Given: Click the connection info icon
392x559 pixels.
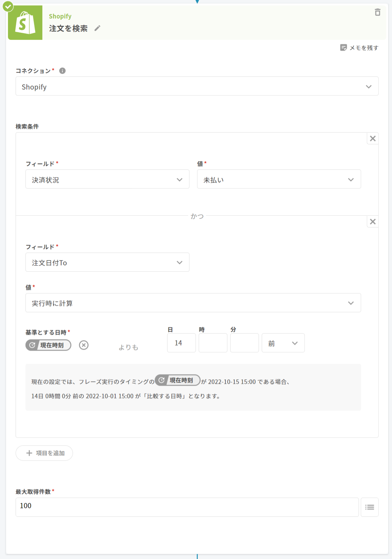Looking at the screenshot, I should click(x=62, y=71).
